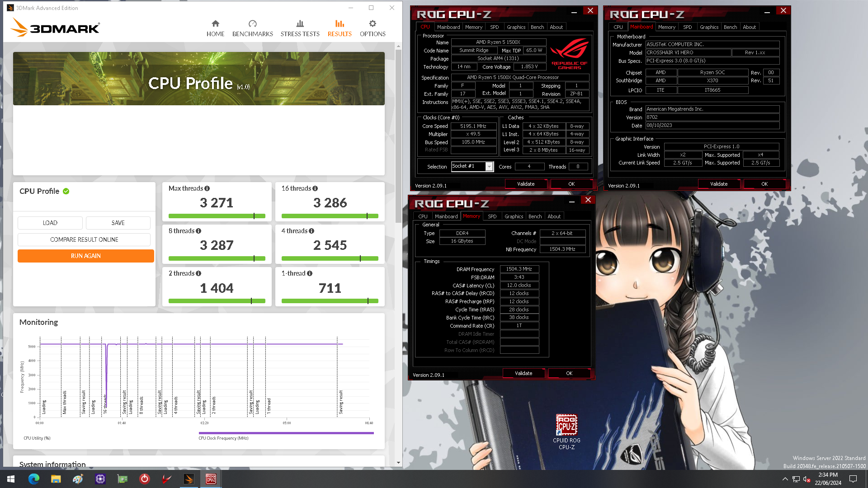Open Windows Start menu
868x488 pixels.
[11, 479]
